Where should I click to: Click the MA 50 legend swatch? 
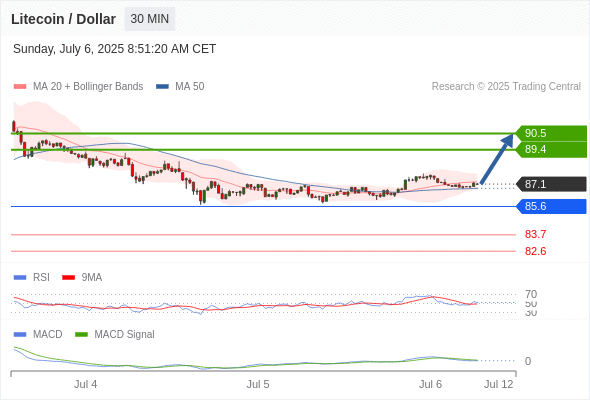tap(162, 87)
